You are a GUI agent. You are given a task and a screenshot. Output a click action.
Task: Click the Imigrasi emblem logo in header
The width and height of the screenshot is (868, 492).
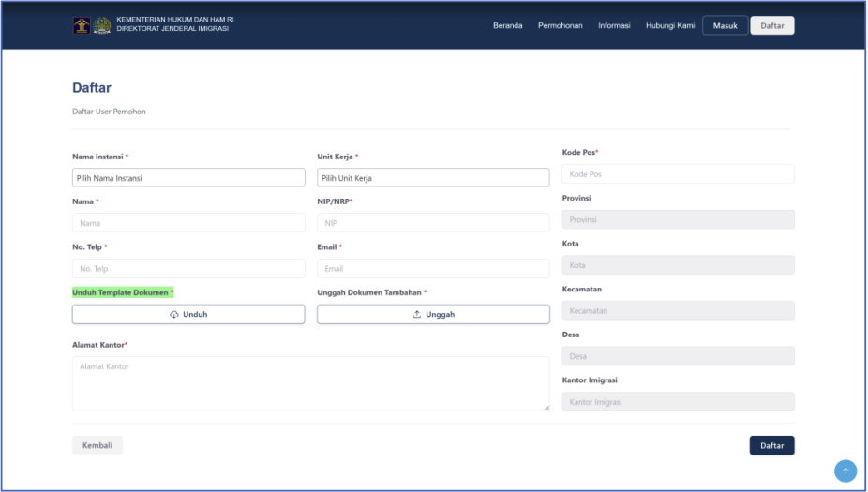101,25
